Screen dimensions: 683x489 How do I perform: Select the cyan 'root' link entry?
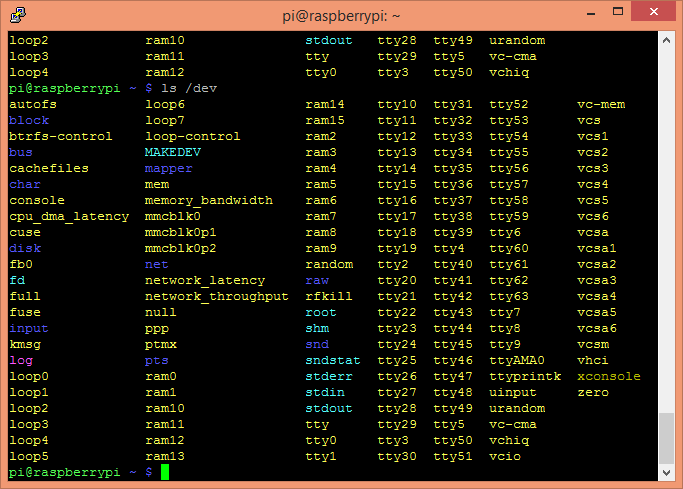(321, 313)
